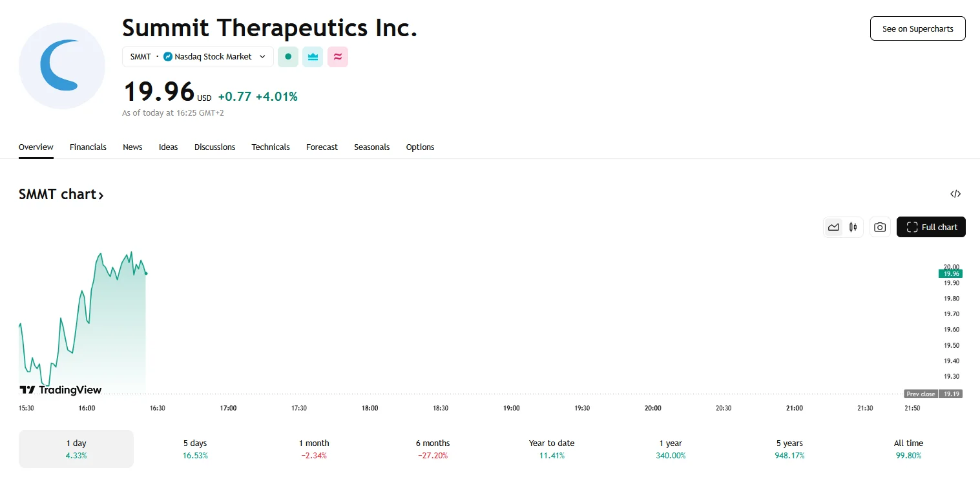
Task: Switch to candlestick chart style
Action: click(x=853, y=227)
